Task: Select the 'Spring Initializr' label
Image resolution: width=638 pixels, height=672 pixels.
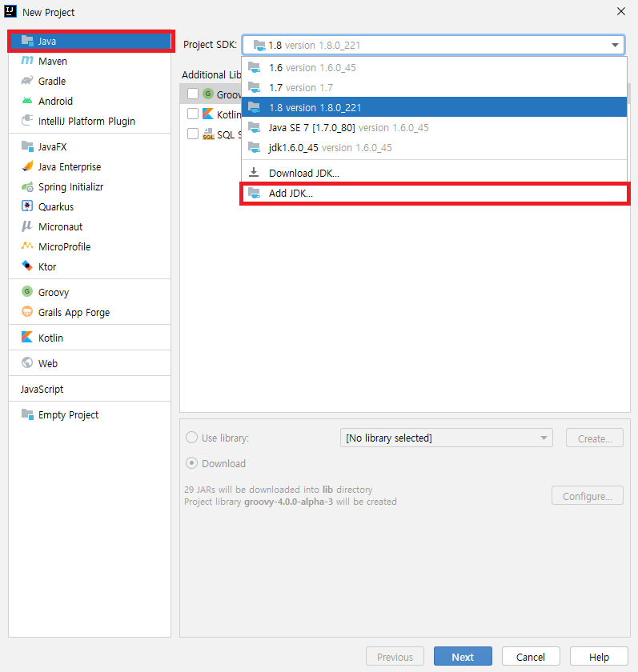Action: point(70,187)
